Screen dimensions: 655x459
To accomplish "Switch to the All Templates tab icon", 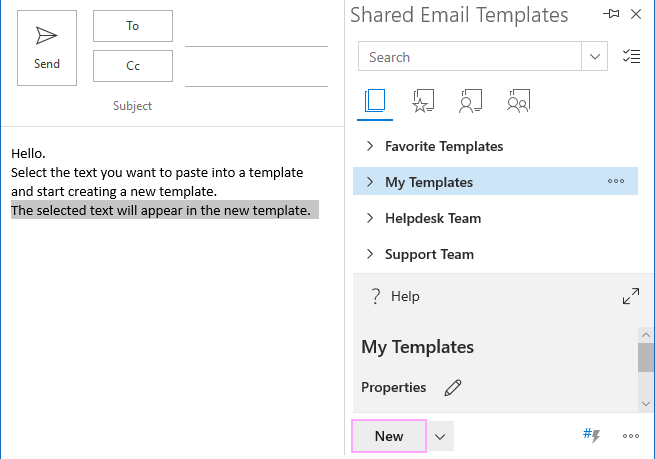I will point(375,101).
